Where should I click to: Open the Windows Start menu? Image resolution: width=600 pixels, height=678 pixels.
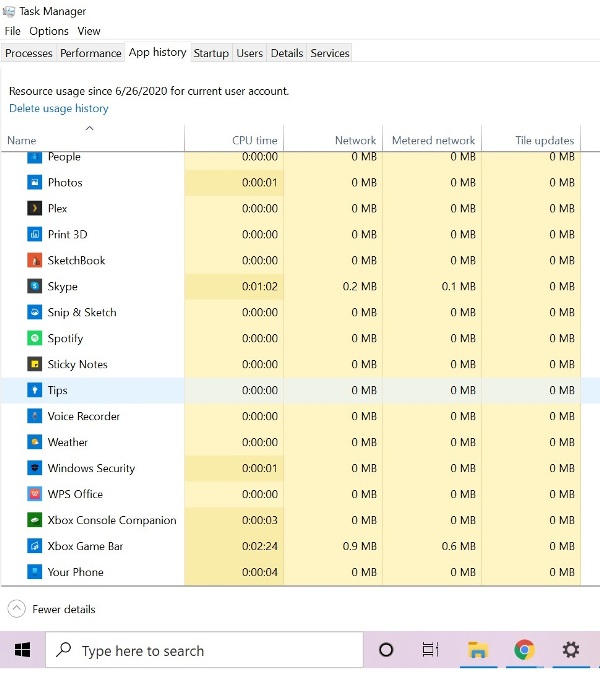click(22, 649)
